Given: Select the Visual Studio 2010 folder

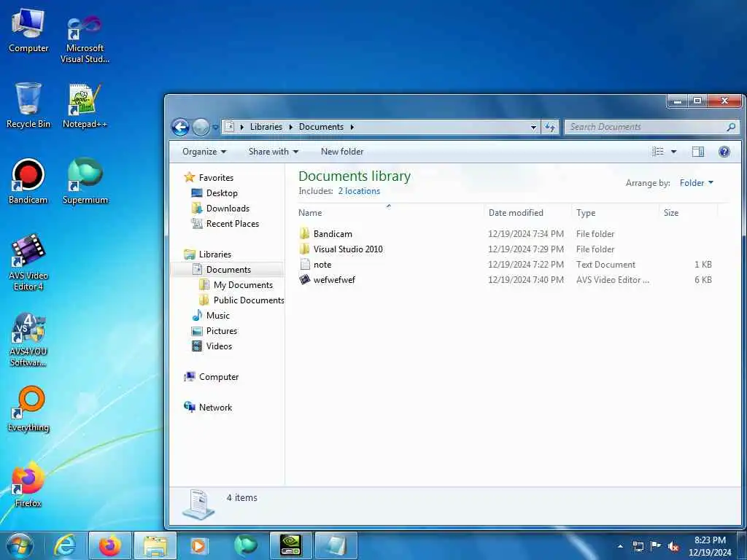Looking at the screenshot, I should point(348,249).
